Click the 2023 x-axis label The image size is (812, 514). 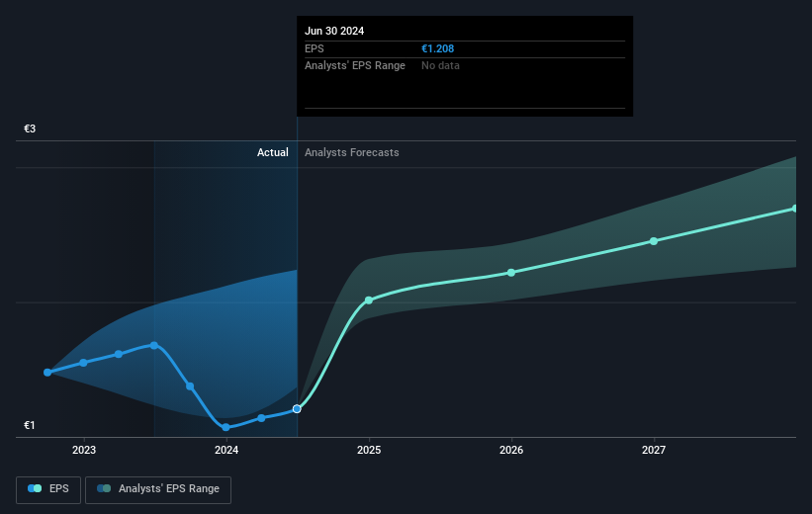tap(84, 450)
